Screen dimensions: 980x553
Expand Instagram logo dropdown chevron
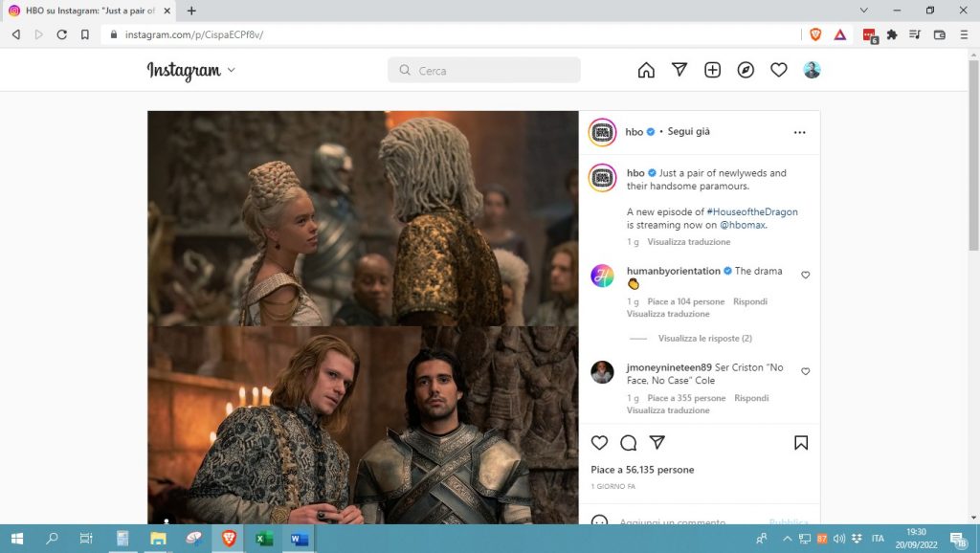point(232,70)
